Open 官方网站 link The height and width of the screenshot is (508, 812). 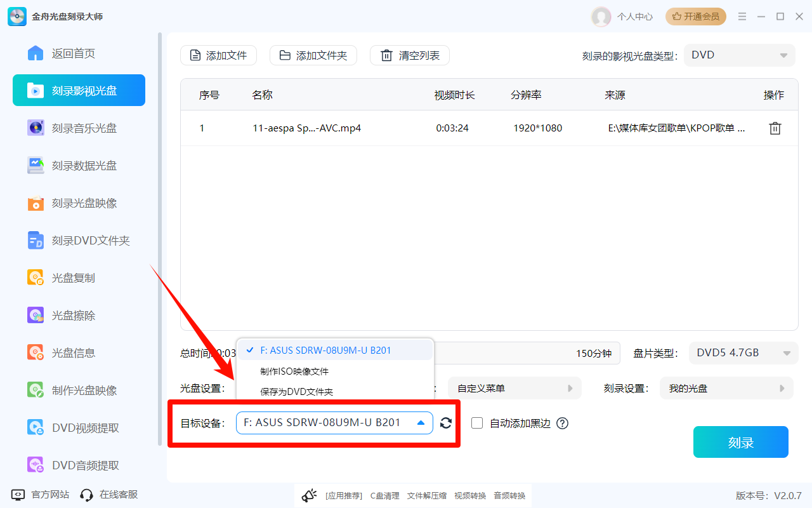41,494
